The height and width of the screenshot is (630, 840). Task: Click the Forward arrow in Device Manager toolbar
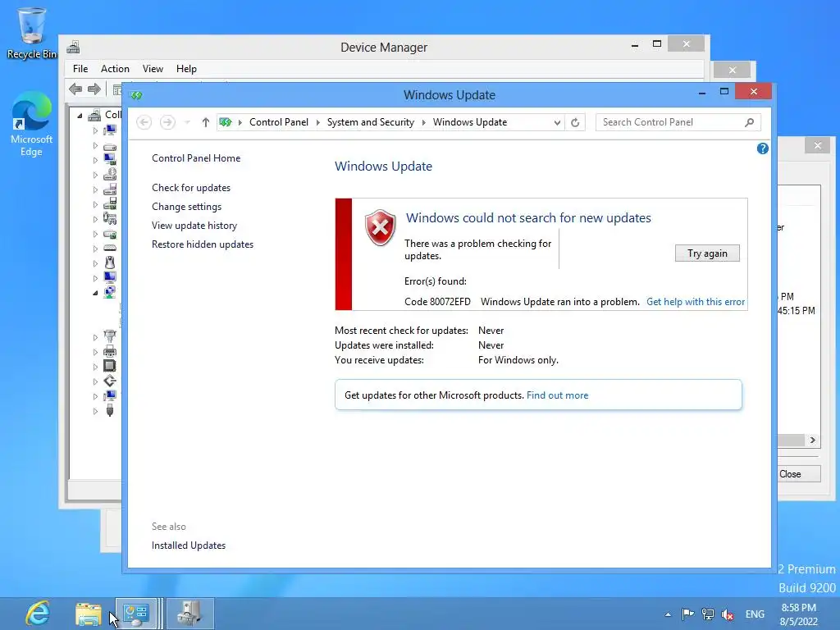94,89
